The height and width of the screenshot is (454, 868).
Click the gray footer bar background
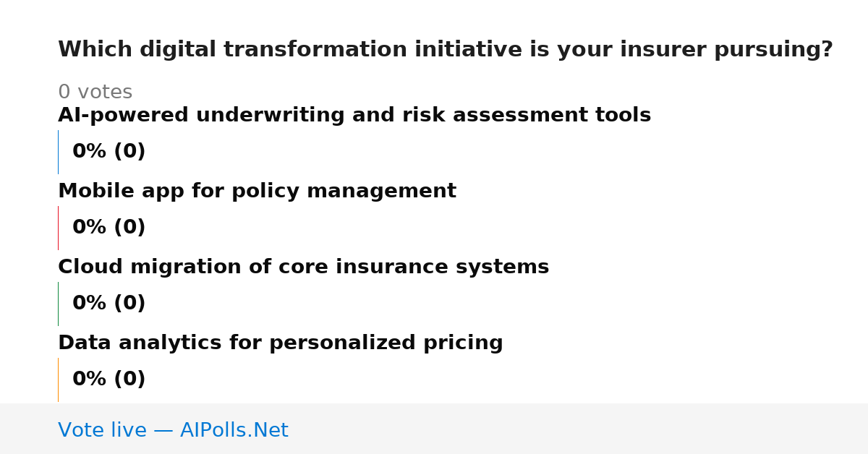click(x=579, y=429)
